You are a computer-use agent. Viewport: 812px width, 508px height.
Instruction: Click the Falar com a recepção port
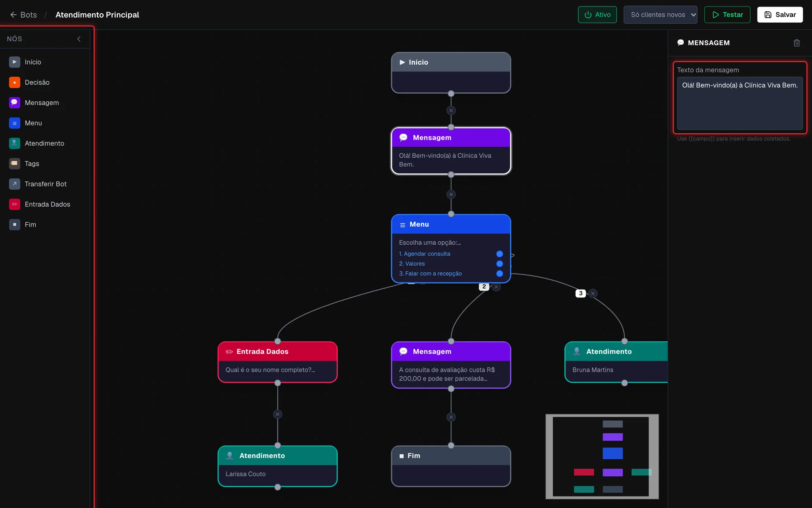click(x=499, y=274)
